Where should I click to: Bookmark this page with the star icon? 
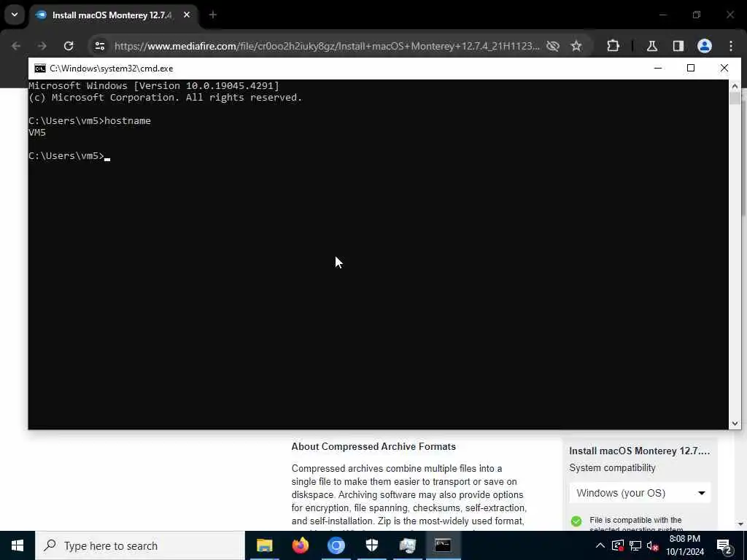pos(576,46)
